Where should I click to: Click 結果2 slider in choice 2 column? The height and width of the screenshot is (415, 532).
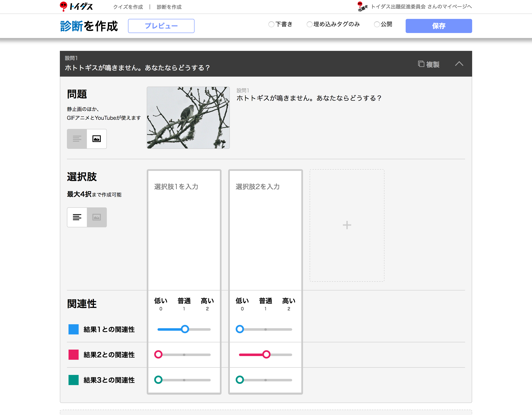(x=266, y=355)
